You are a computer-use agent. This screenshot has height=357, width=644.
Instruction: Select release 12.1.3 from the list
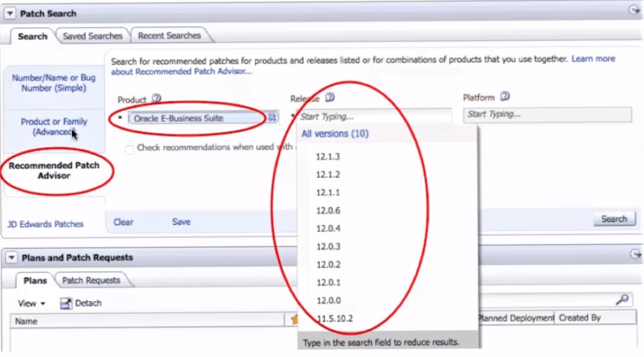[x=328, y=157]
